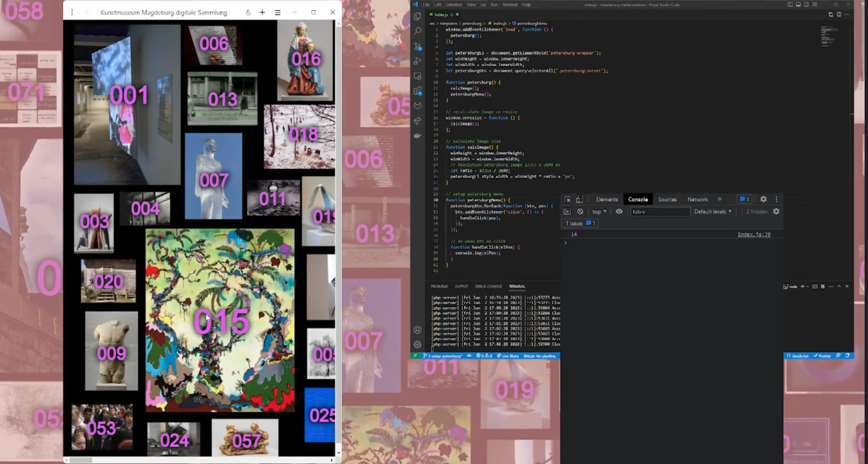Toggle the console sidebar in DevTools
This screenshot has width=868, height=464.
tap(567, 211)
